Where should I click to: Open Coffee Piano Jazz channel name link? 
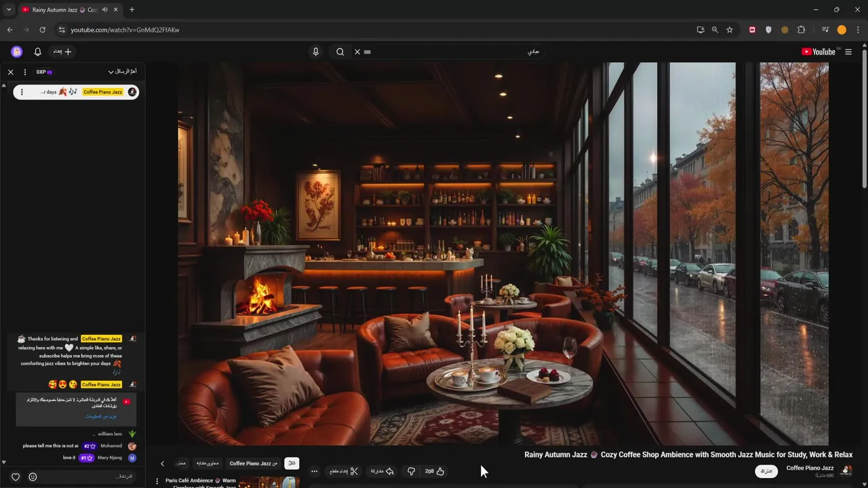[x=810, y=468]
